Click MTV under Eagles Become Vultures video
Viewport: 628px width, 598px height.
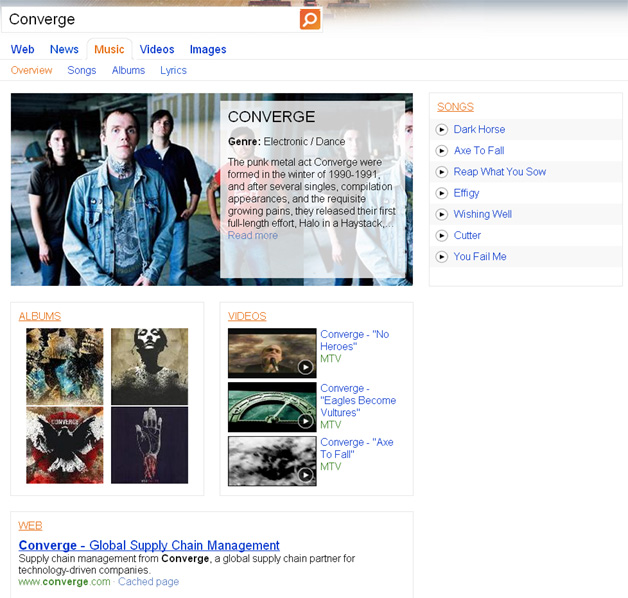[x=330, y=425]
